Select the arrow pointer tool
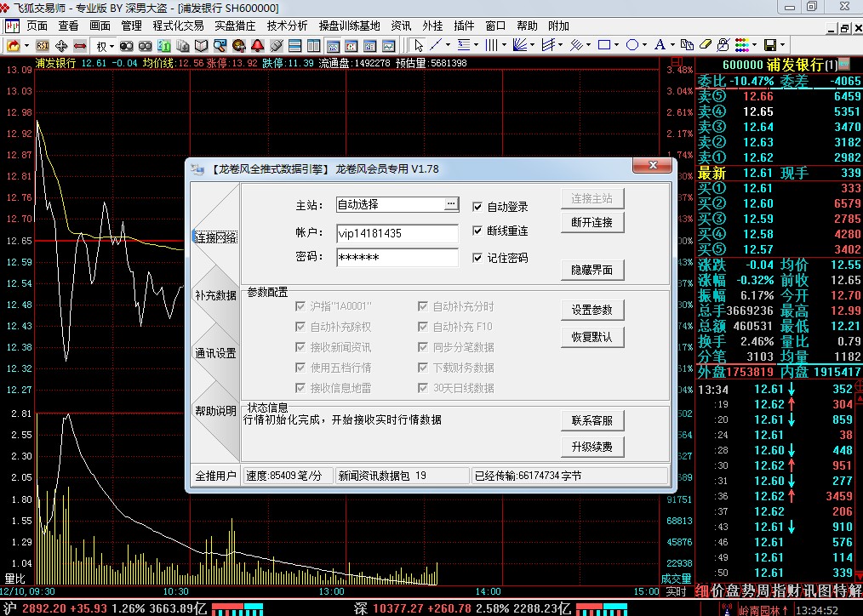Image resolution: width=863 pixels, height=616 pixels. coord(419,46)
